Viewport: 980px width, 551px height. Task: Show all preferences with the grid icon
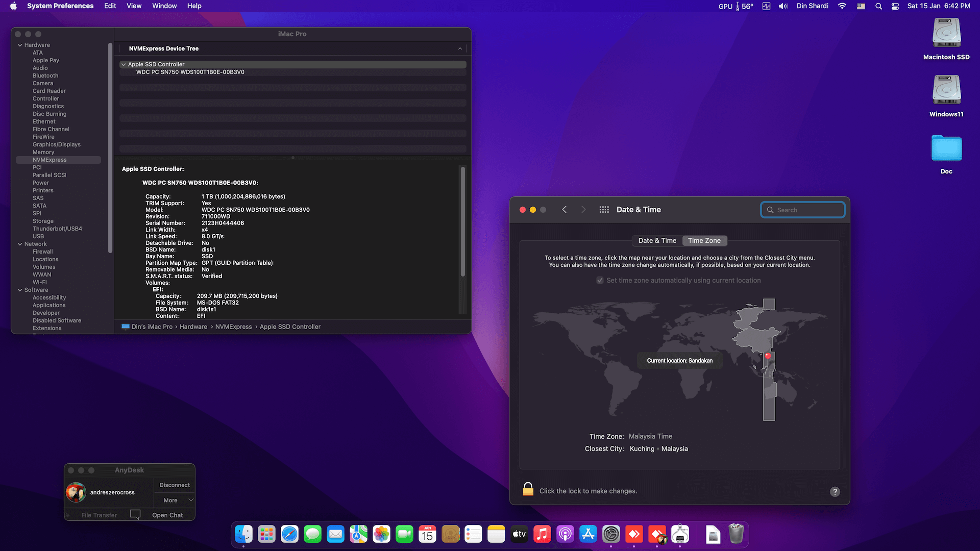(x=604, y=210)
